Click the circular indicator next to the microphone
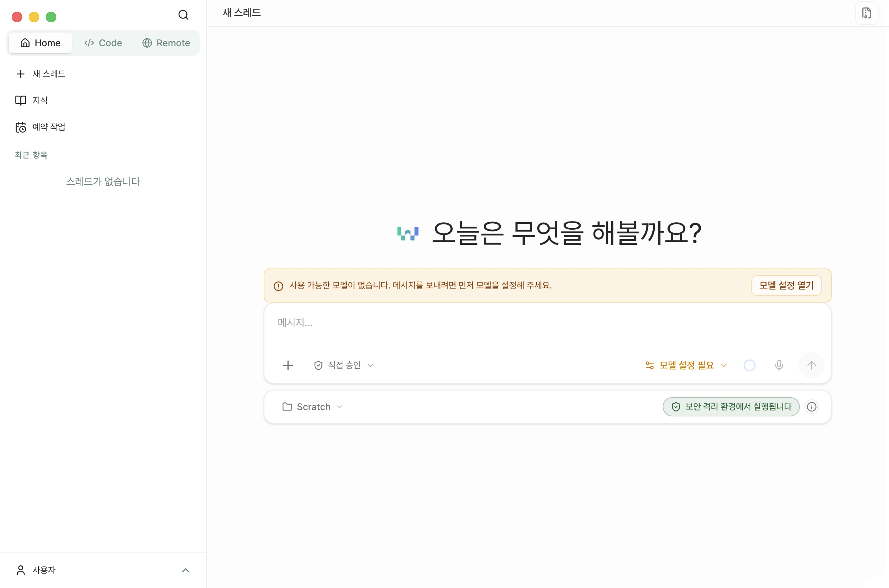This screenshot has height=588, width=889. pos(749,365)
